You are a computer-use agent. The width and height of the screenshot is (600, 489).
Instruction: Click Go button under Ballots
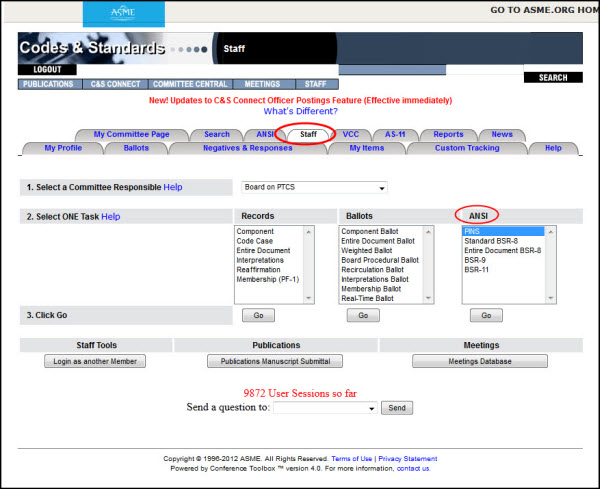(x=363, y=315)
